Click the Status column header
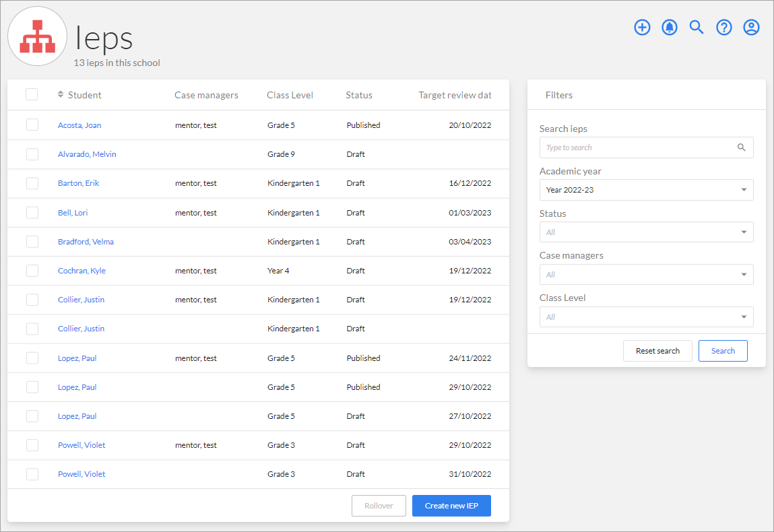The width and height of the screenshot is (774, 532). [359, 95]
